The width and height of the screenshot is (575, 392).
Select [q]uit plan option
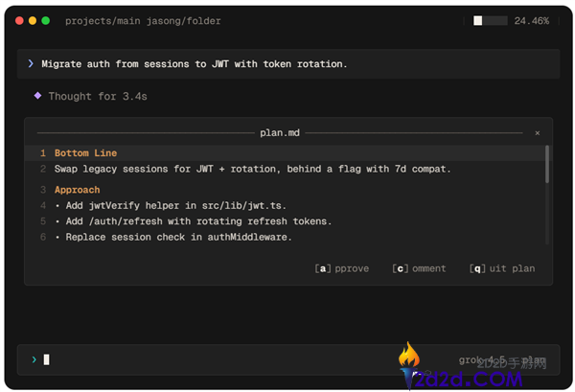point(502,268)
